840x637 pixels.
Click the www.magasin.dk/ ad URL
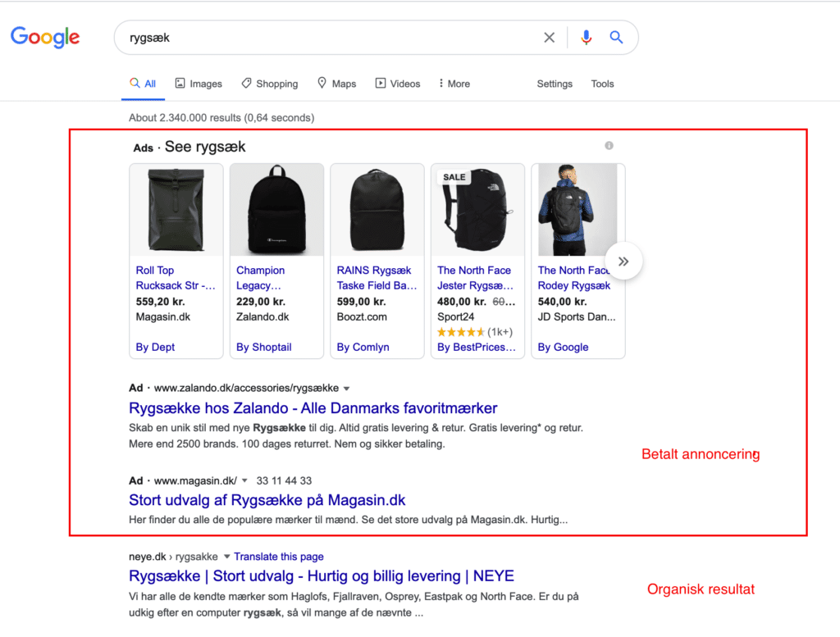195,480
